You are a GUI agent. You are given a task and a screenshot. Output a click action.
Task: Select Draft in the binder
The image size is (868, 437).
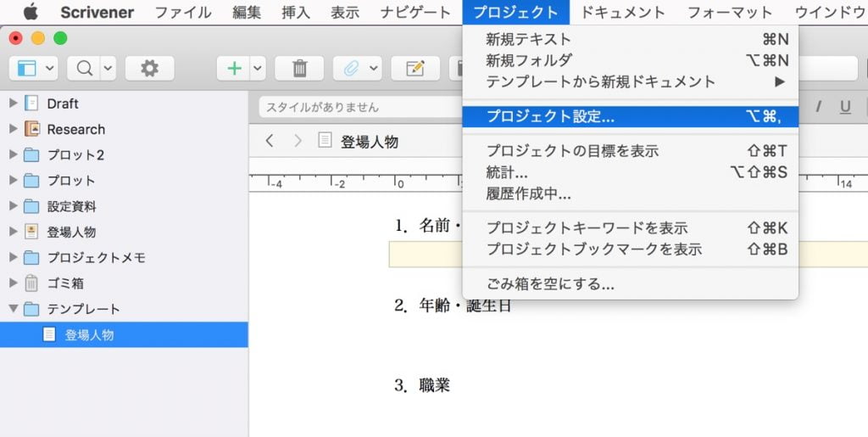(x=63, y=104)
